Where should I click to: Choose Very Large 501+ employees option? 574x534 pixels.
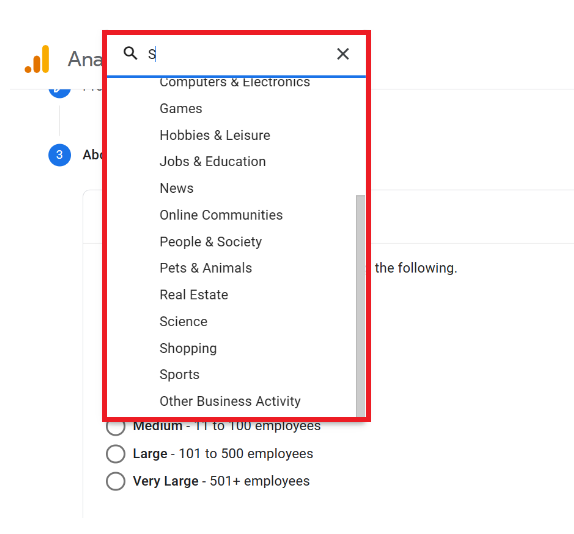coord(116,481)
